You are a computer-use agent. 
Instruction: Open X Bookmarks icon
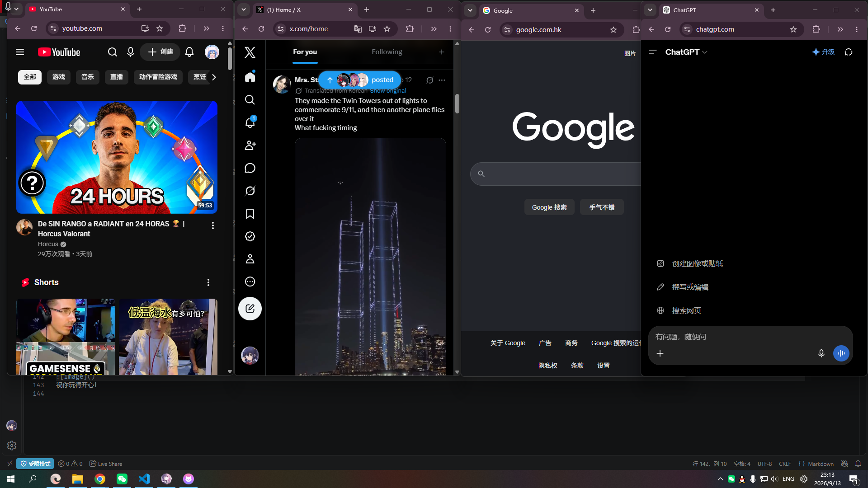[x=250, y=214]
